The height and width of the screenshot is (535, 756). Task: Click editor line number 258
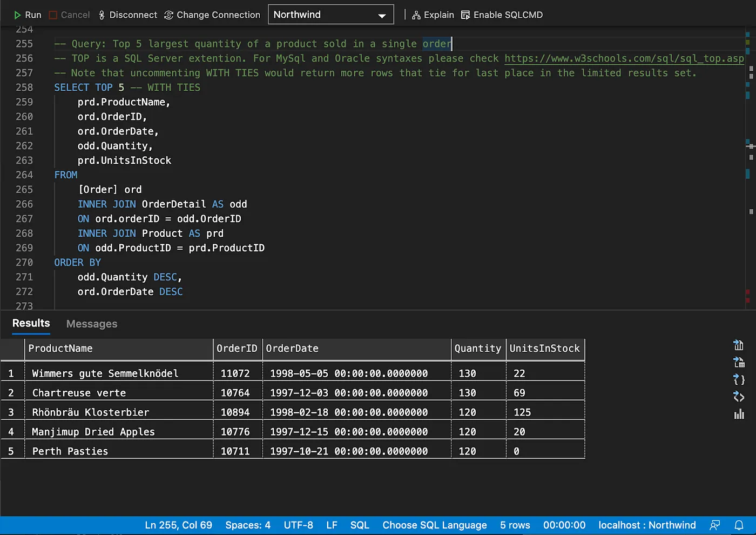[24, 88]
